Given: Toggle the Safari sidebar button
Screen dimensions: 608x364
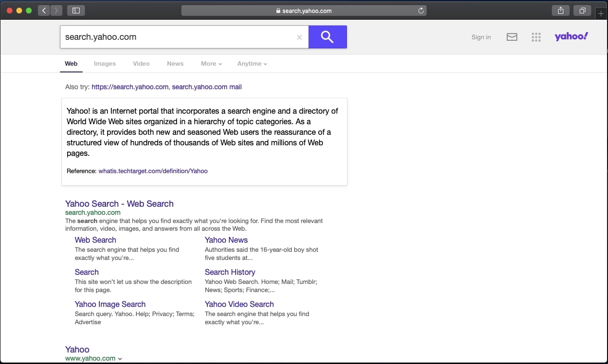Looking at the screenshot, I should tap(76, 11).
